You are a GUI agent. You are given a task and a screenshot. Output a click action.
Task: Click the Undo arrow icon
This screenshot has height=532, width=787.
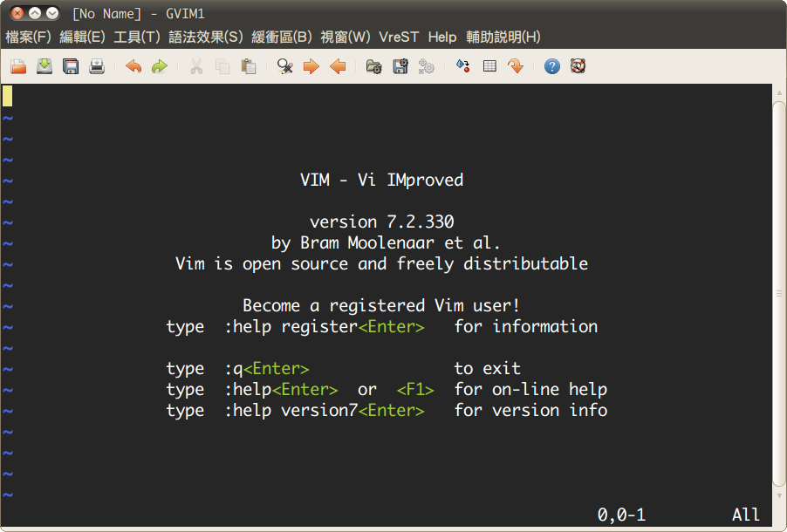coord(133,66)
